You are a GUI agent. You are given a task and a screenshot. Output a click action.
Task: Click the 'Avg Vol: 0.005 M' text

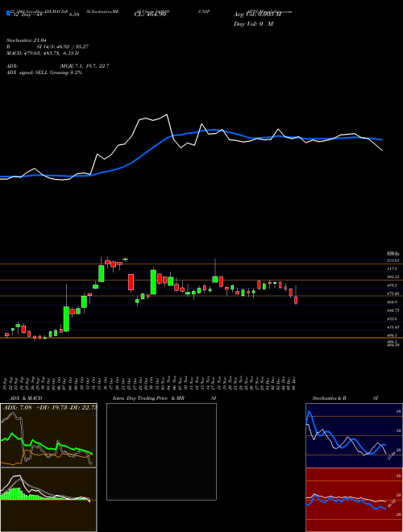coord(257,15)
